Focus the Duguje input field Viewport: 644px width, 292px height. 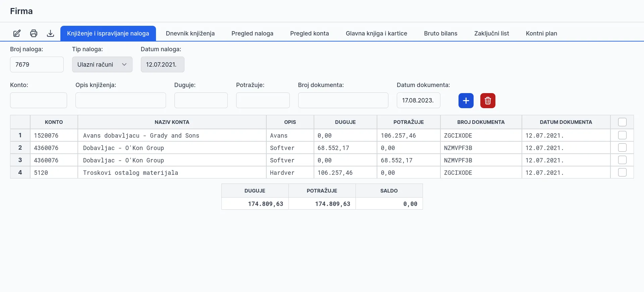click(x=201, y=100)
